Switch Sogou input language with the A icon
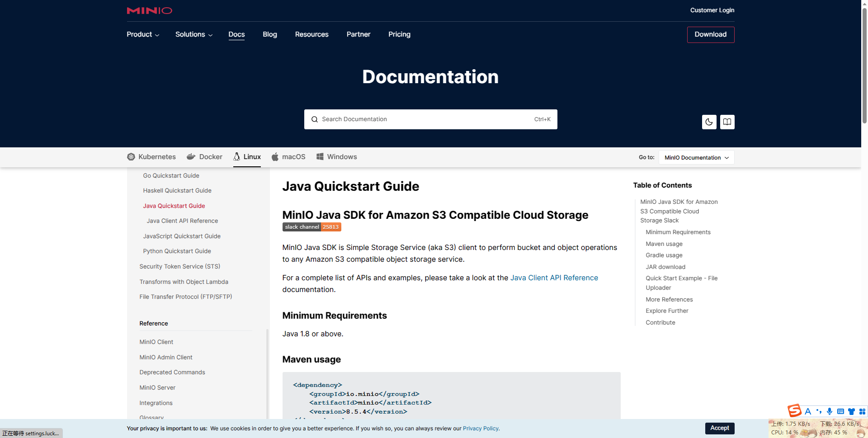 point(808,411)
